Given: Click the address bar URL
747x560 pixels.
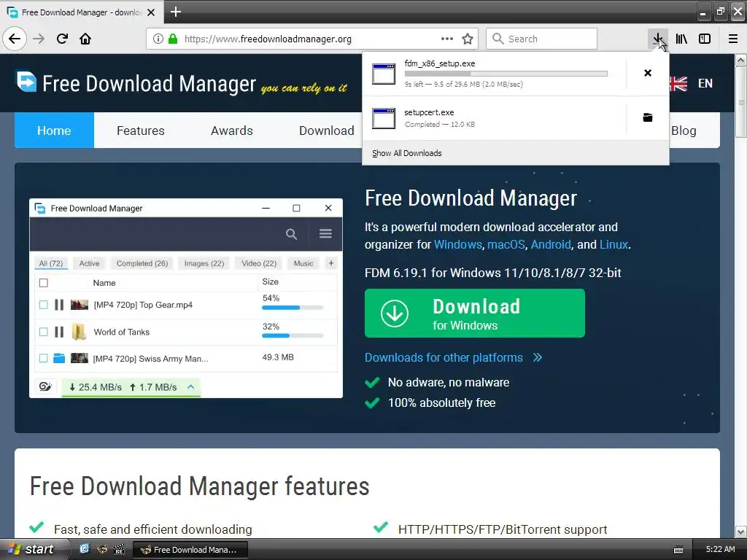Looking at the screenshot, I should click(x=268, y=39).
